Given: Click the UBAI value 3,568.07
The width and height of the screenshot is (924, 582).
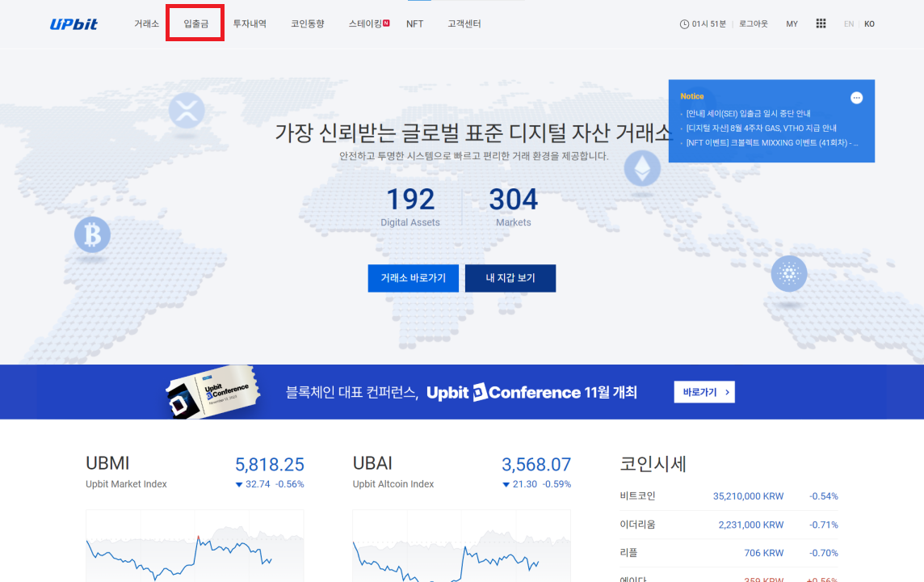Looking at the screenshot, I should (x=536, y=465).
